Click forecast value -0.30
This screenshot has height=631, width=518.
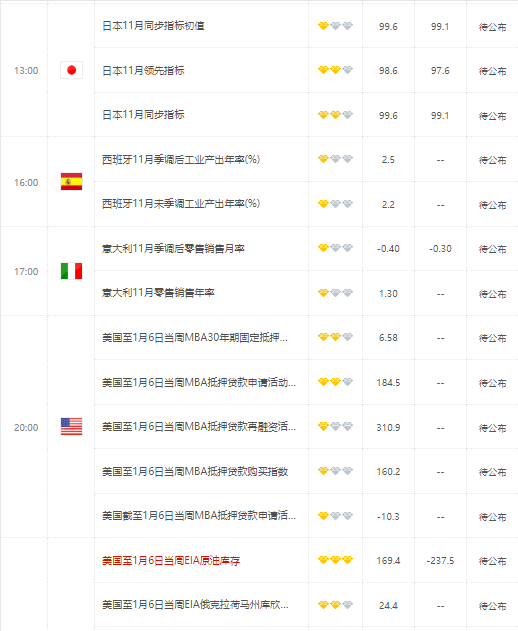440,249
